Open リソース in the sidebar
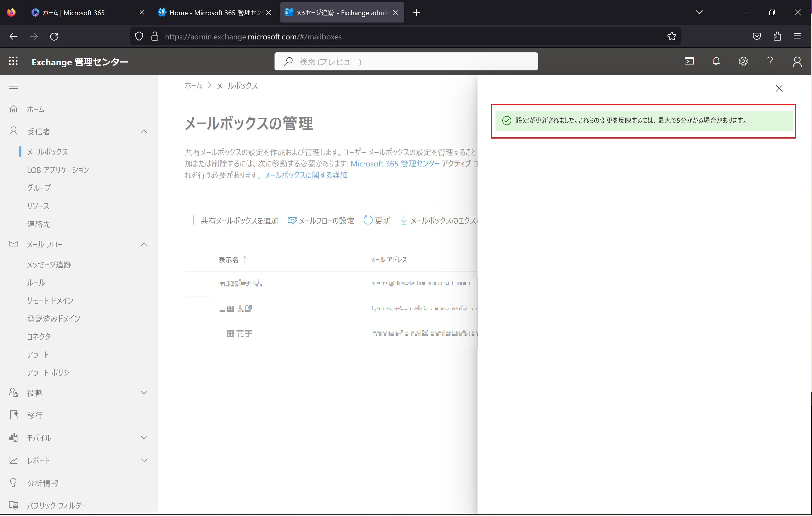 tap(38, 206)
